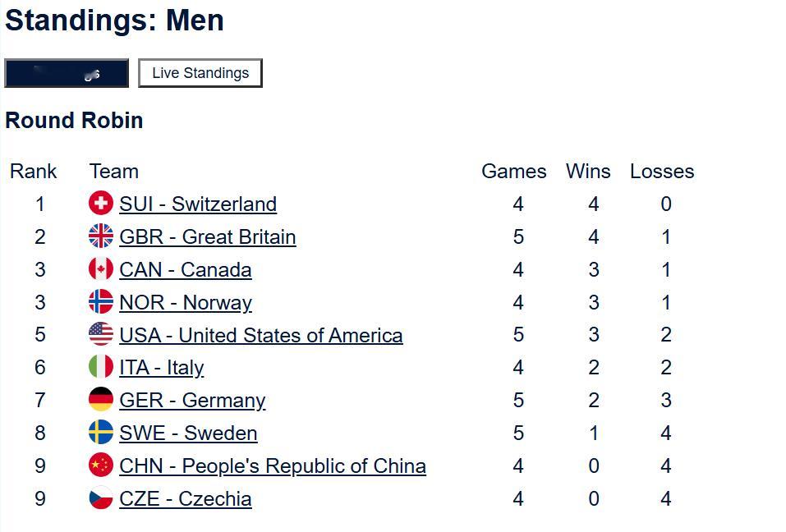Viewport: 786px width, 532px height.
Task: Click the Great Britain flag icon
Action: [x=101, y=236]
